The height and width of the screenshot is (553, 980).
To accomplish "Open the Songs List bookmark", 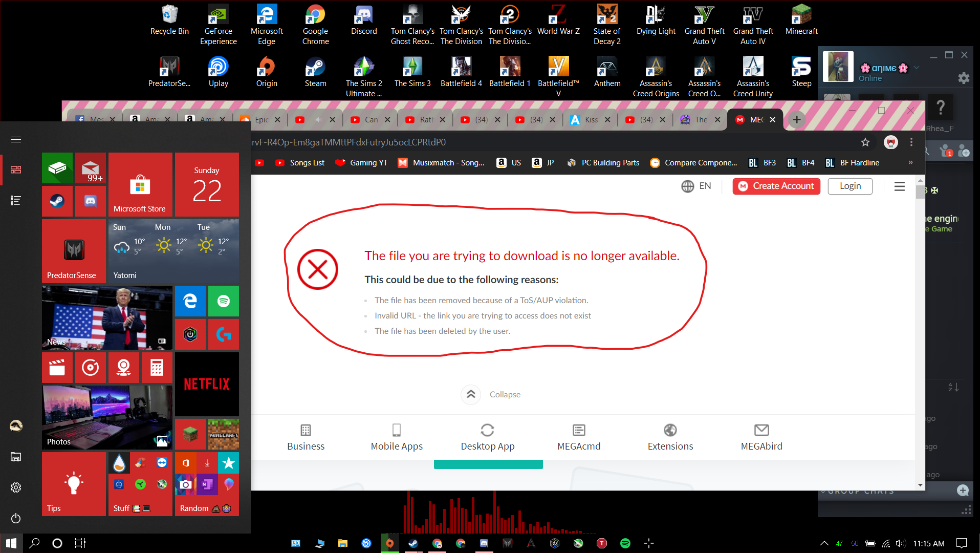I will [300, 163].
